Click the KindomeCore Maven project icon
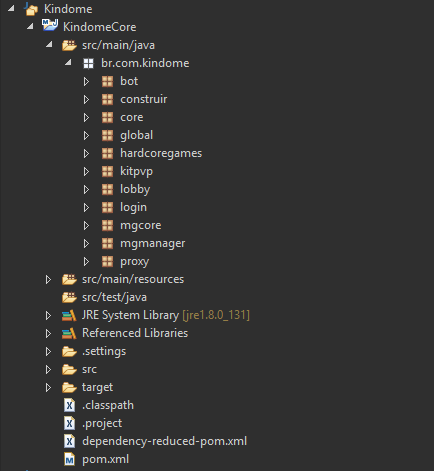 50,25
